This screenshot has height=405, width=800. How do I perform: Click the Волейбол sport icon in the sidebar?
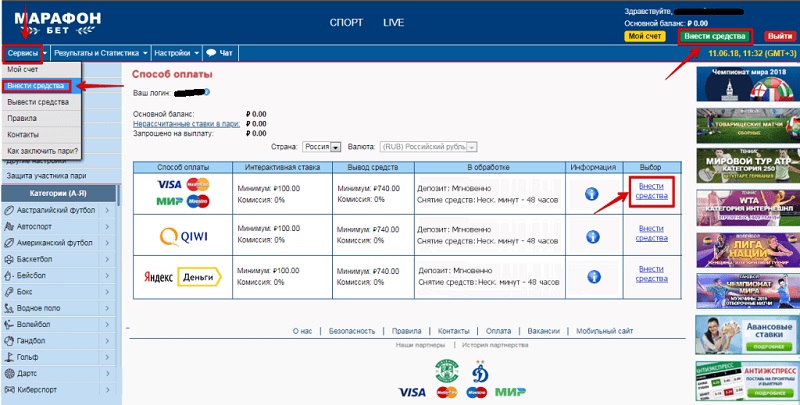point(9,324)
